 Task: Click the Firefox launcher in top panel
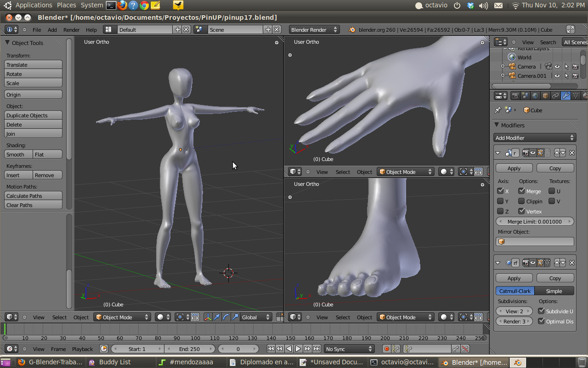pos(122,5)
